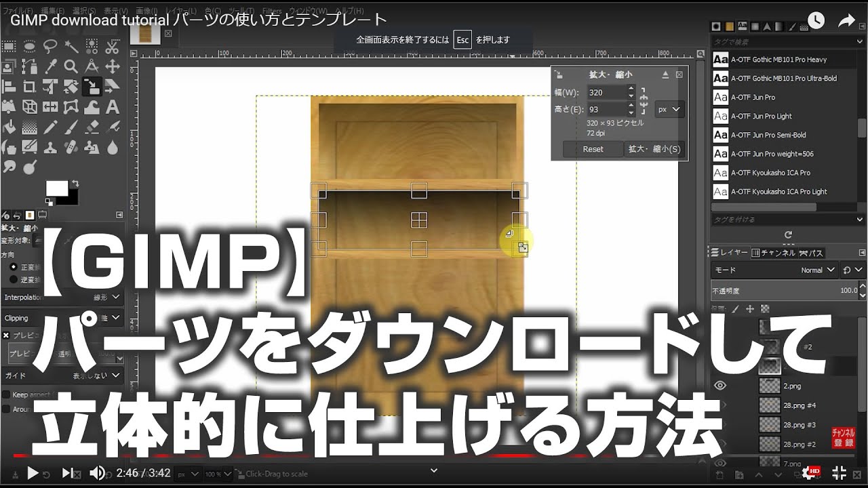Switch to the Channels tab
Screen dimensions: 868x488
click(773, 253)
